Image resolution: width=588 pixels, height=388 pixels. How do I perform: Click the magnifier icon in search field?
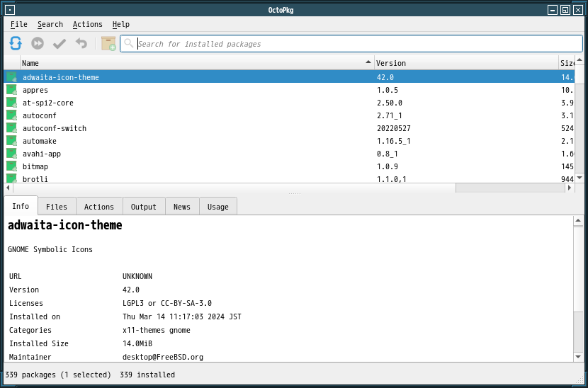tap(129, 43)
